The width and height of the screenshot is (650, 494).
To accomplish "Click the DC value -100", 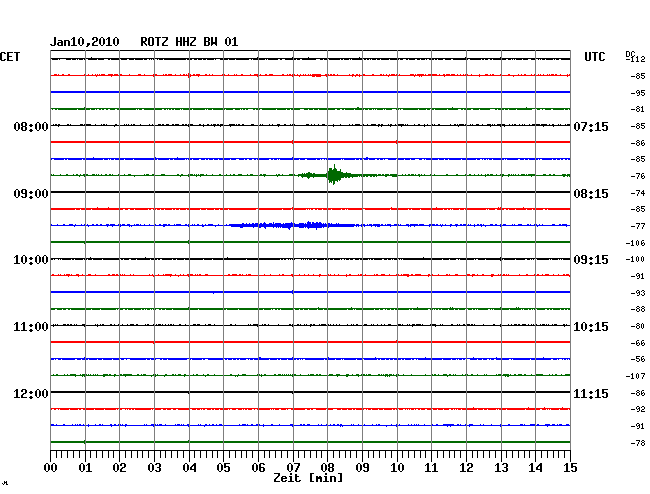I will pyautogui.click(x=635, y=259).
